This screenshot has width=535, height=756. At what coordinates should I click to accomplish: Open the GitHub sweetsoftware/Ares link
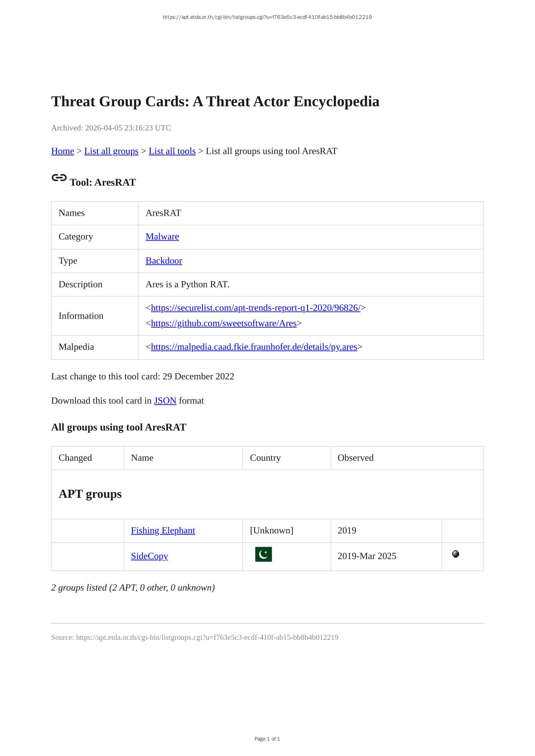(x=224, y=323)
